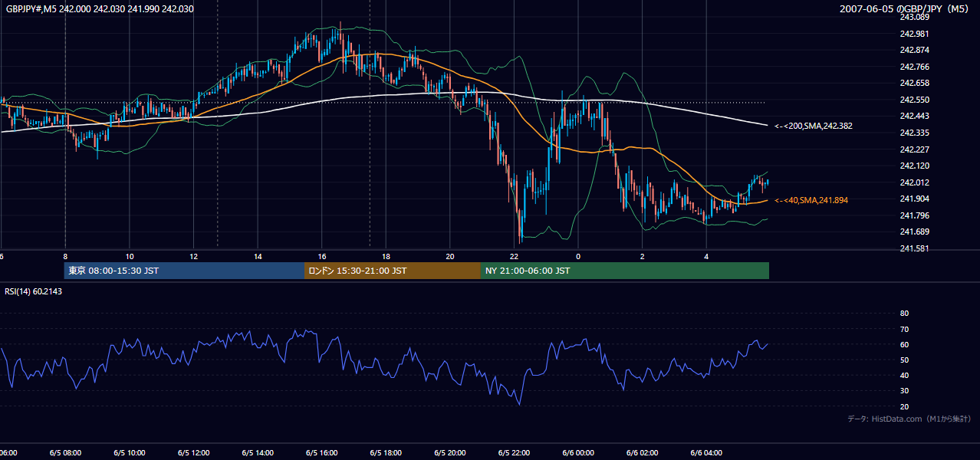The width and height of the screenshot is (980, 460).
Task: Click the 6/5 20:00 date axis label
Action: (450, 453)
